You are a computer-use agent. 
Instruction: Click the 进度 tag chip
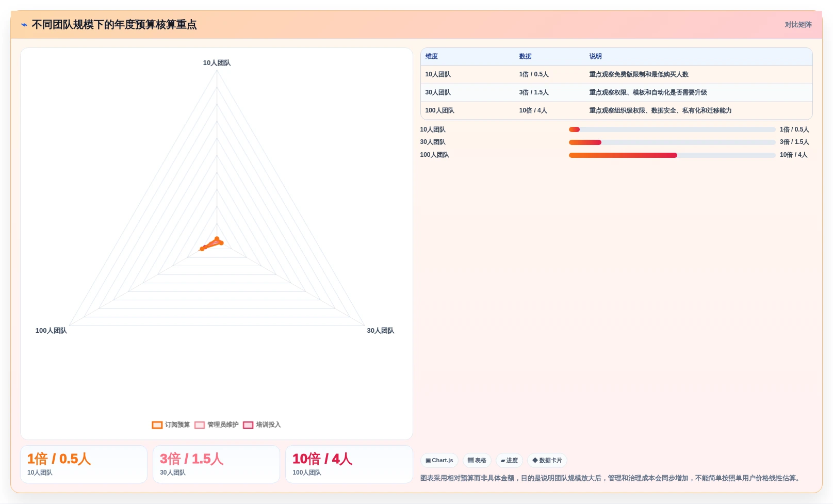point(510,461)
